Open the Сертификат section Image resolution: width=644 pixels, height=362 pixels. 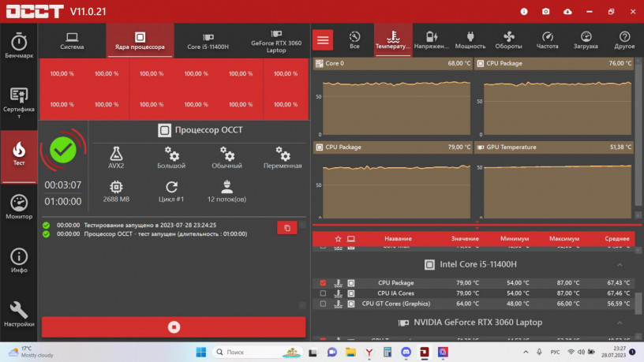point(19,103)
